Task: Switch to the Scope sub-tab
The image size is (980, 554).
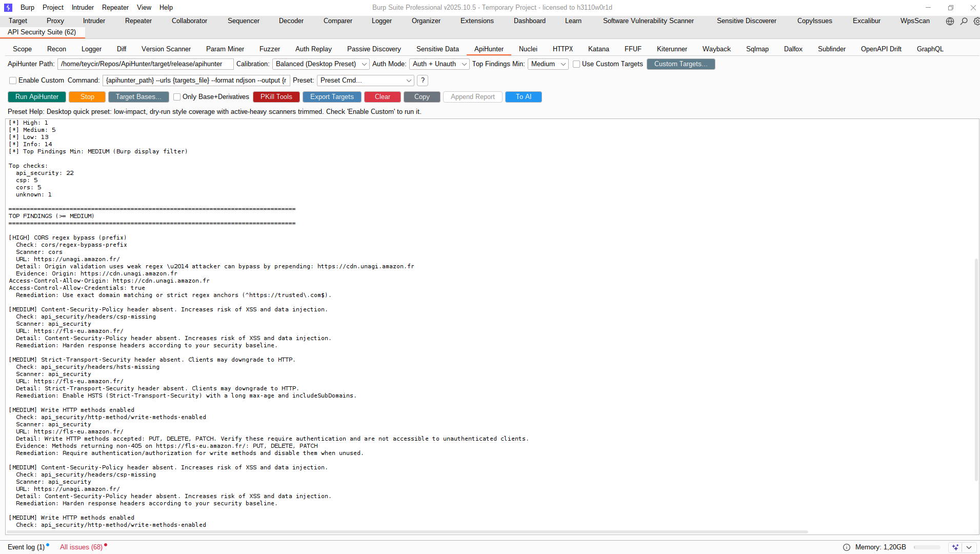Action: (x=22, y=49)
